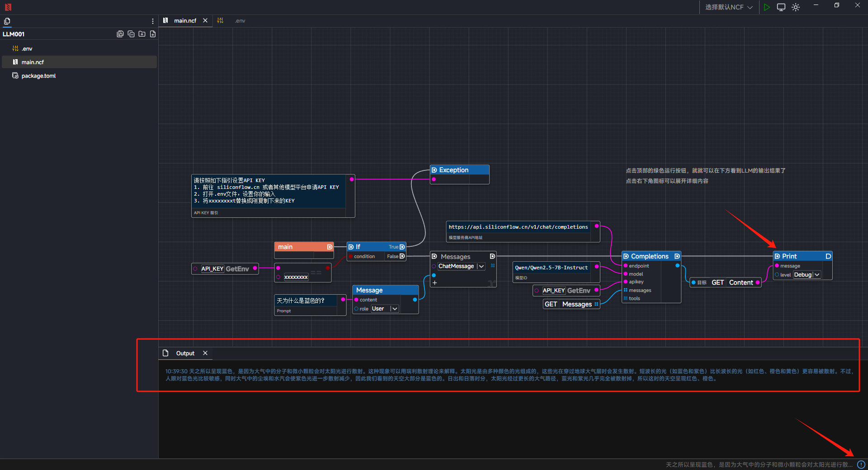Screen dimensions: 868x470
Task: Create a new folder in LLM001 project
Action: tap(142, 34)
